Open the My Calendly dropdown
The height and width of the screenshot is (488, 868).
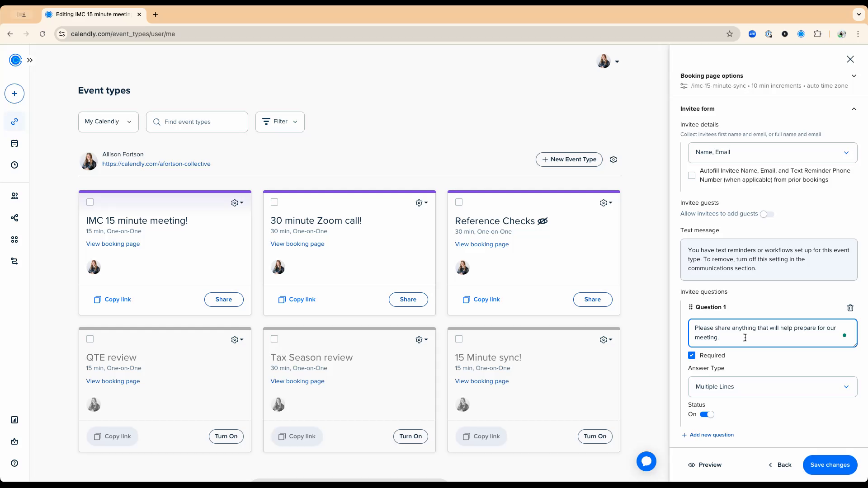[x=108, y=122]
